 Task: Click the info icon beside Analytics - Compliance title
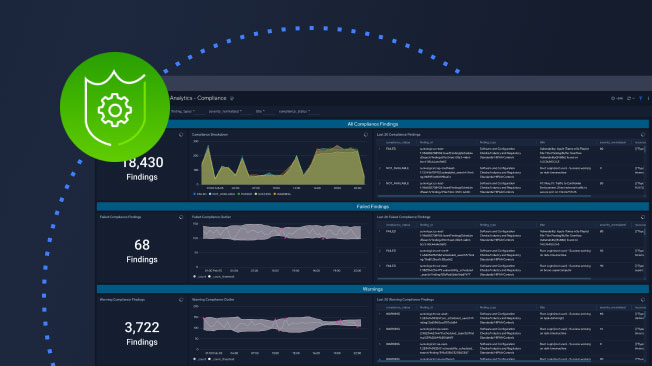(232, 98)
